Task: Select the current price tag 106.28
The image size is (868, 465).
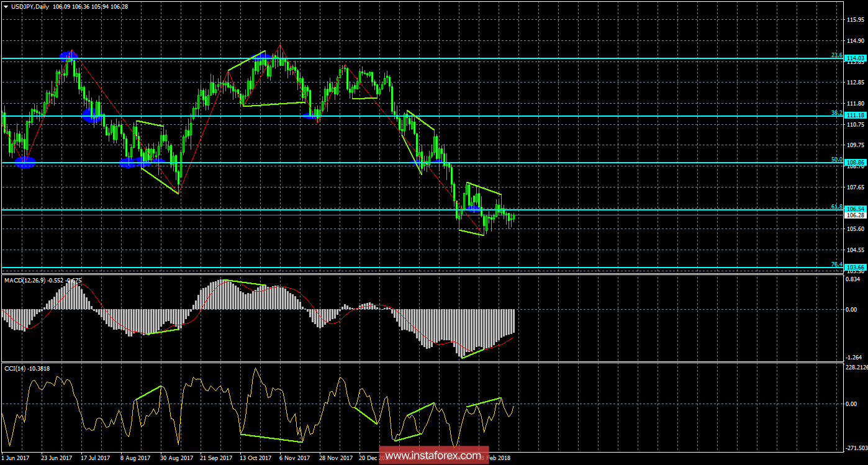Action: (x=856, y=215)
